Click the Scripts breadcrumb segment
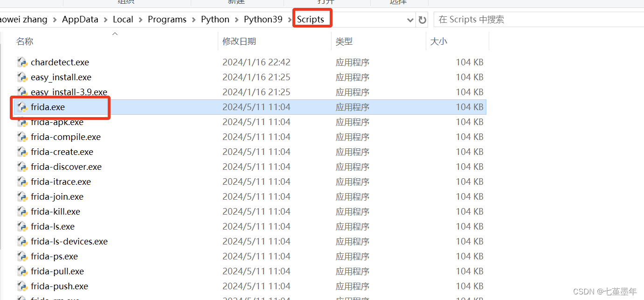 [x=311, y=20]
